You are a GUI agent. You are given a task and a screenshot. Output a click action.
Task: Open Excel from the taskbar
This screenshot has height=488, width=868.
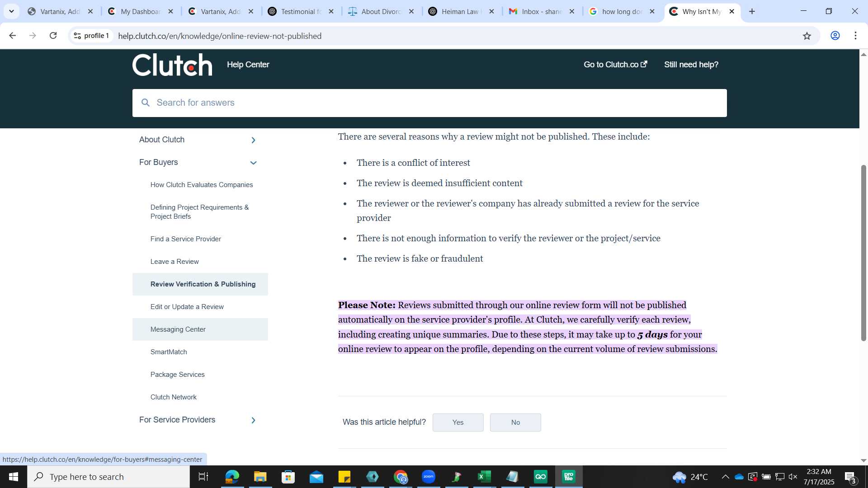pyautogui.click(x=485, y=477)
